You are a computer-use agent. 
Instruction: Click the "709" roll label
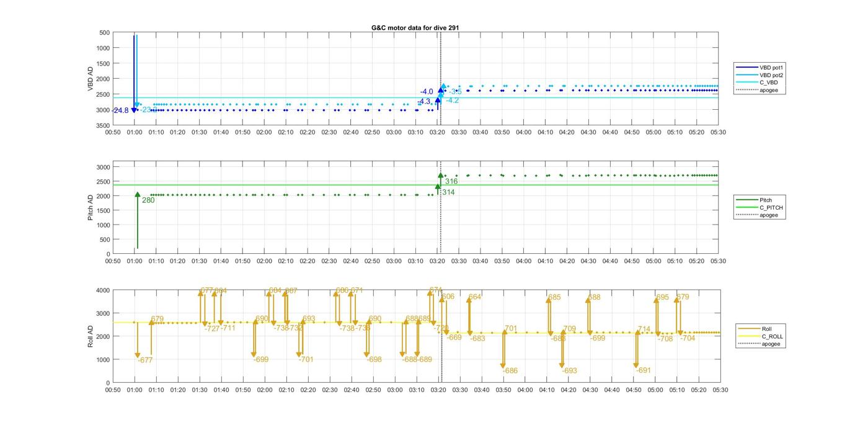pos(569,329)
